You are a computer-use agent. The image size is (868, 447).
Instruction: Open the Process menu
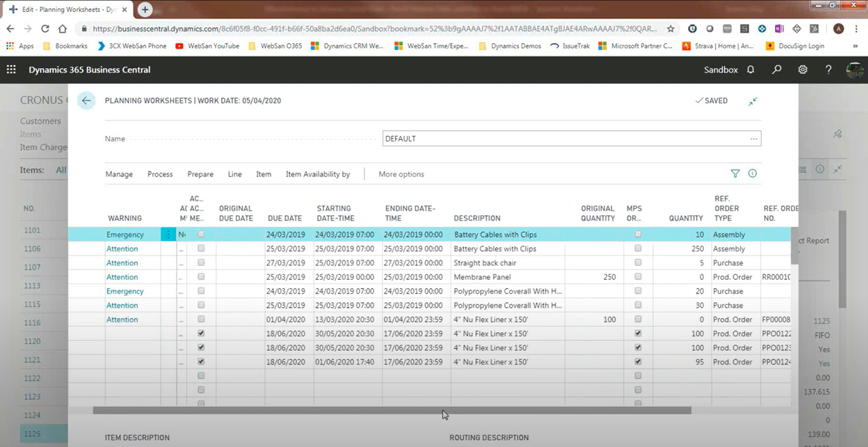coord(160,174)
